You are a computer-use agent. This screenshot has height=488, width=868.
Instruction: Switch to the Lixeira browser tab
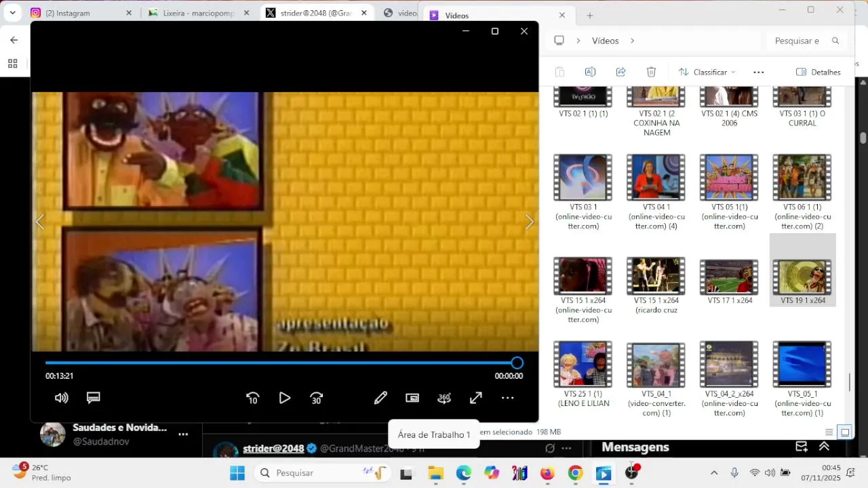199,13
